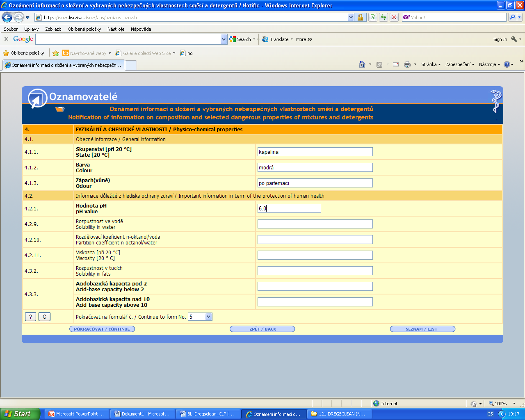
Task: Click POKRAČOVAT / CONTINUE button
Action: 102,329
